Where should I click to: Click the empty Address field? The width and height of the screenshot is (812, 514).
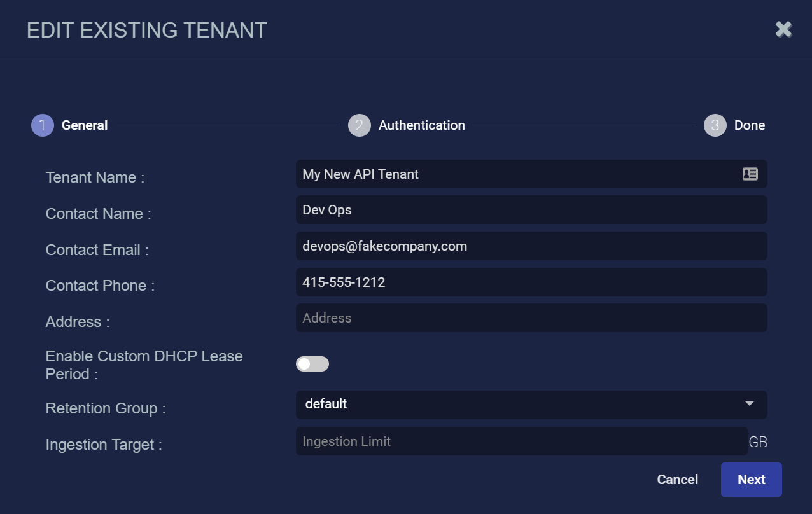[531, 318]
